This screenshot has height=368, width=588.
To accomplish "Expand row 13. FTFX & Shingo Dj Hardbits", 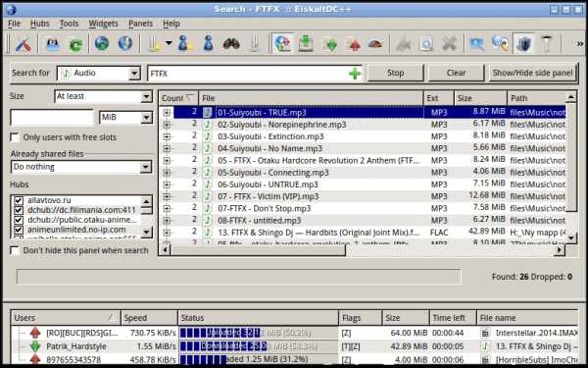I will pos(167,233).
